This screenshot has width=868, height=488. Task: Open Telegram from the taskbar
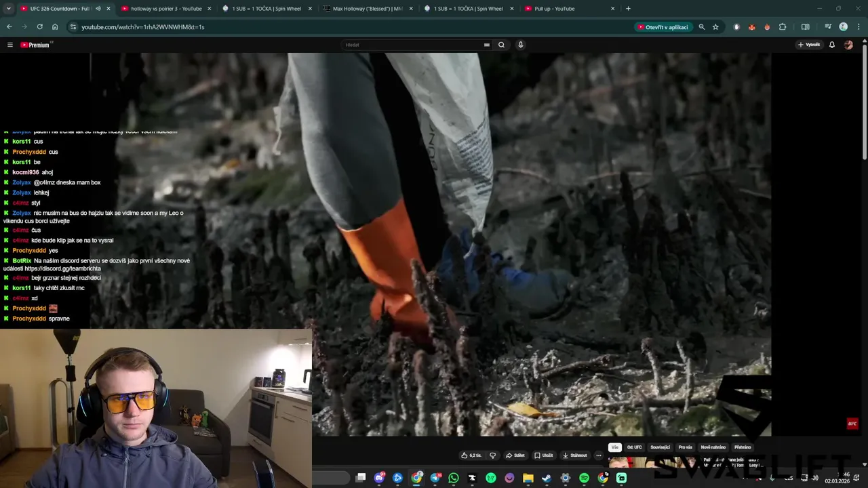click(435, 478)
